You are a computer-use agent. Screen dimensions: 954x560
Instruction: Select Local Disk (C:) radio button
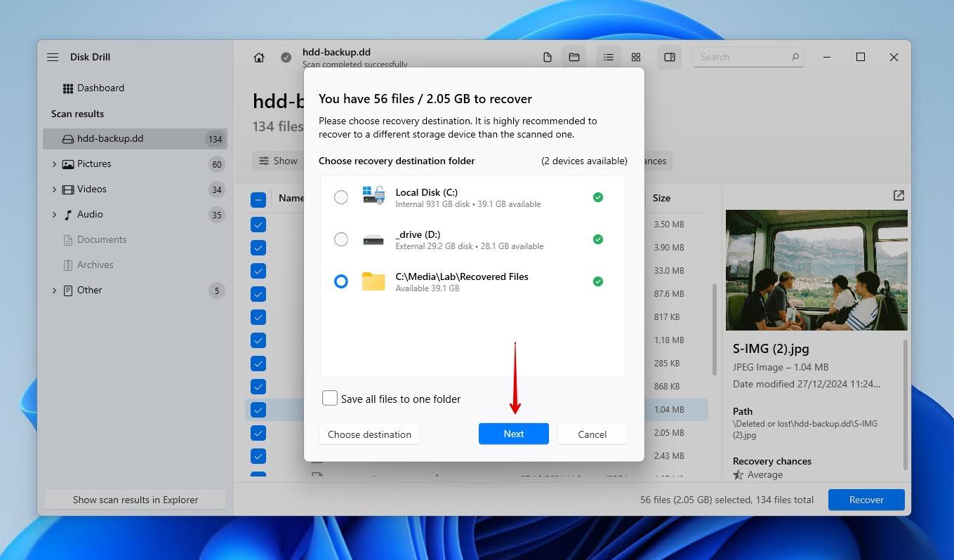tap(341, 197)
